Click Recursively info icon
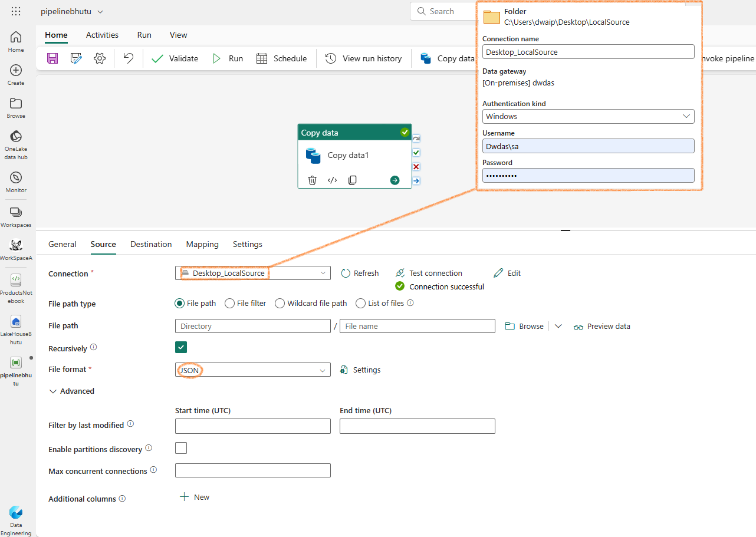 click(93, 348)
